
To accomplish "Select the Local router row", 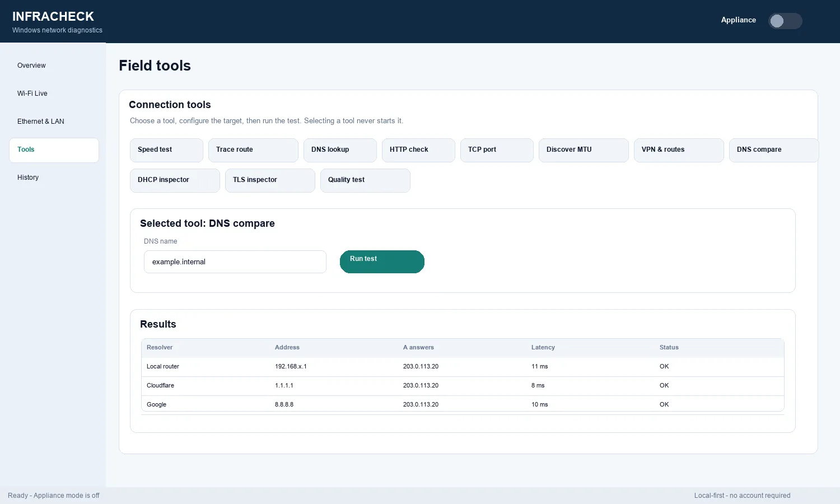I will (463, 367).
